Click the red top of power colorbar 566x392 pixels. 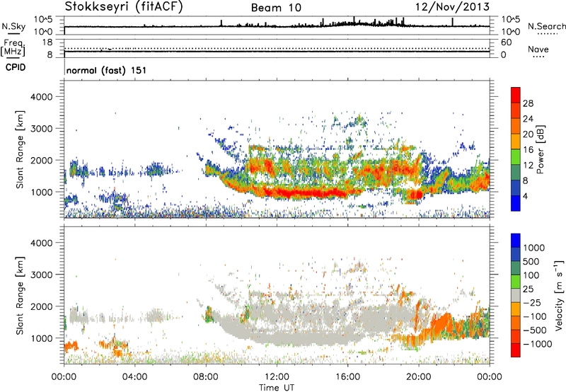[x=516, y=95]
